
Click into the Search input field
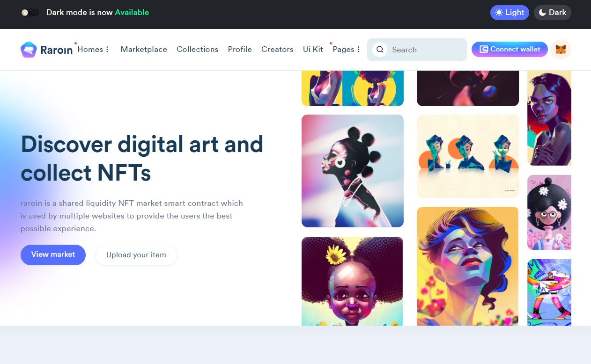[x=417, y=50]
